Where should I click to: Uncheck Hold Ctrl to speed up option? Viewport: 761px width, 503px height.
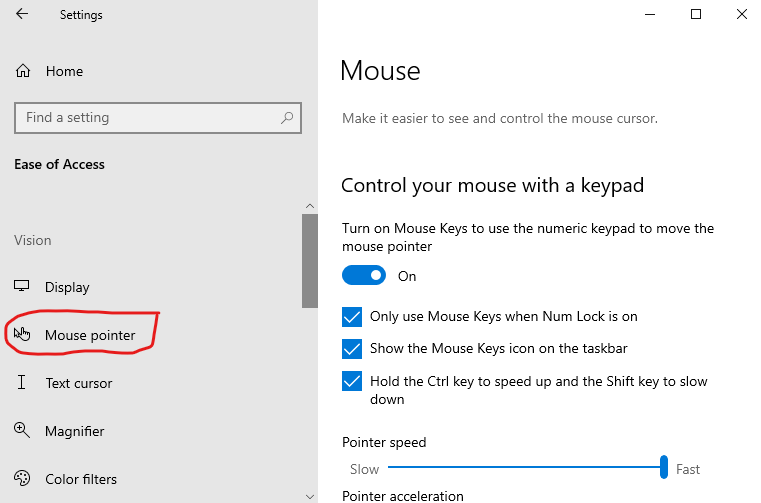click(352, 381)
